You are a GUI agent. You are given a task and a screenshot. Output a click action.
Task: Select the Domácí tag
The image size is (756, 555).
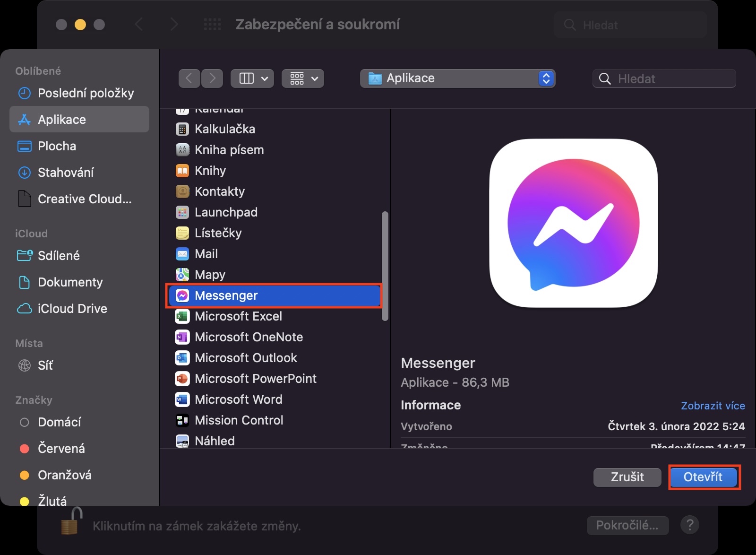click(x=60, y=422)
